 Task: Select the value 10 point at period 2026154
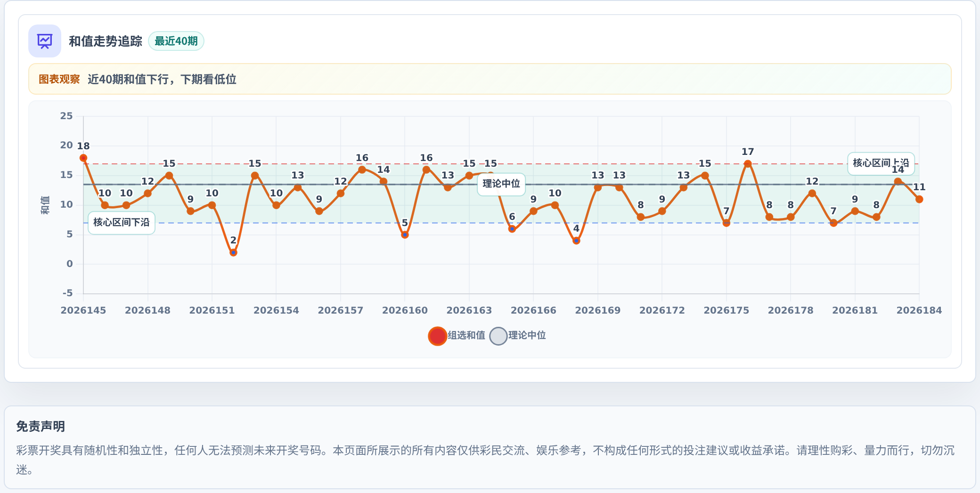tap(276, 205)
